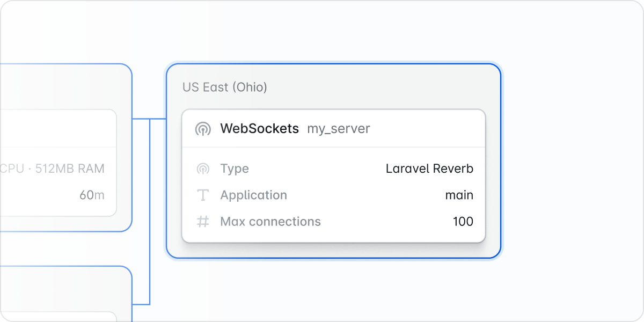Select the my_server label
This screenshot has width=644, height=322.
338,129
